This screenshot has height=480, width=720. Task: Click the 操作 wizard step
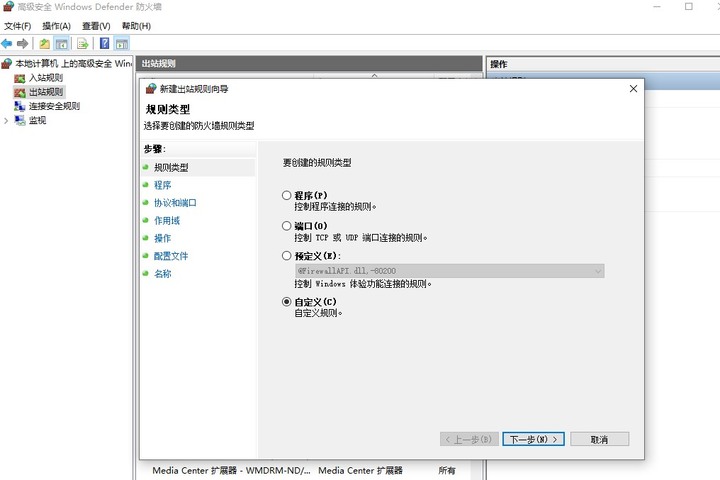pyautogui.click(x=163, y=238)
